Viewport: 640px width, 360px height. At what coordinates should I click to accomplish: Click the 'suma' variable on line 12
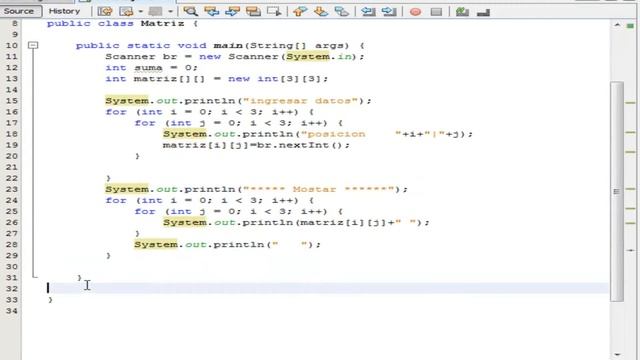tap(148, 68)
